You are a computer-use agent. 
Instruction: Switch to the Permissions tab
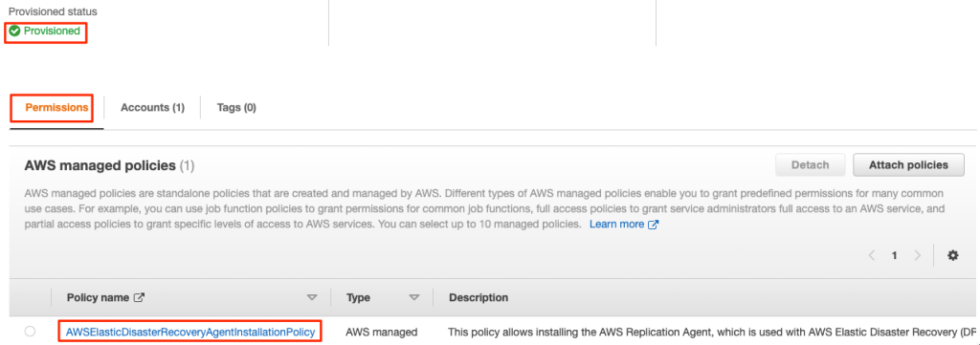(56, 107)
